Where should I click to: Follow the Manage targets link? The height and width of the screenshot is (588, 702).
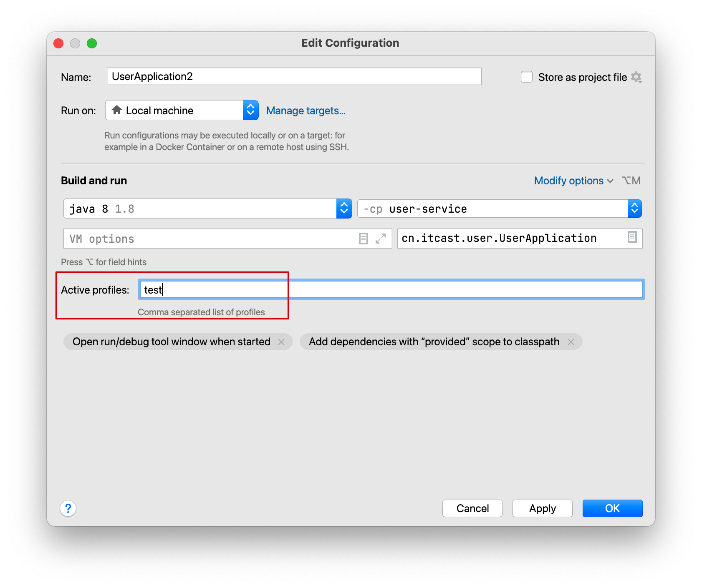coord(306,111)
